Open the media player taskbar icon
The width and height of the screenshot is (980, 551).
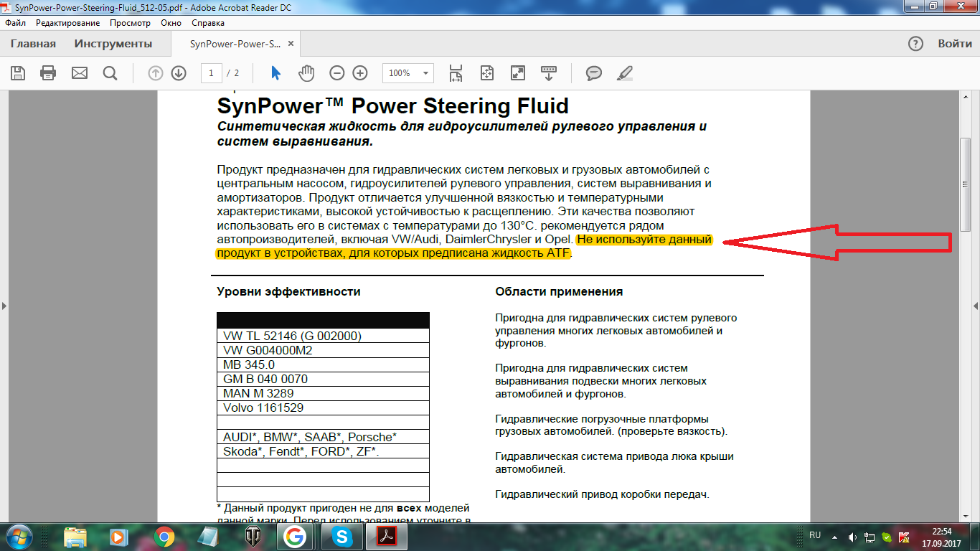point(120,537)
